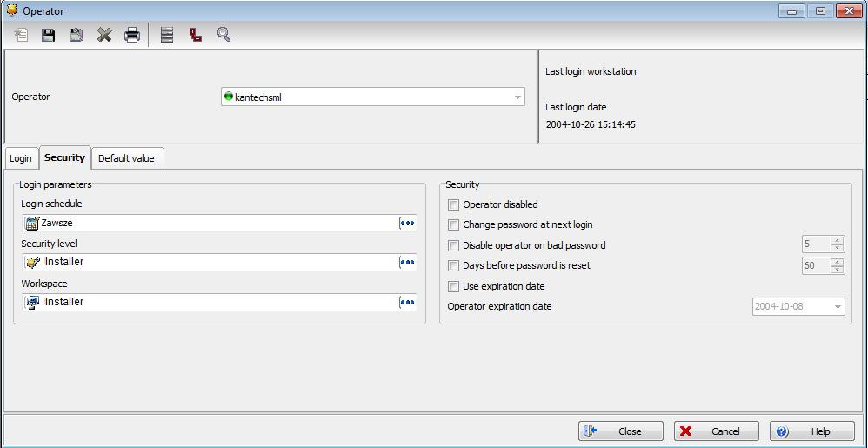Image resolution: width=868 pixels, height=448 pixels.
Task: Click the security level icon beside Installer
Action: coord(33,263)
